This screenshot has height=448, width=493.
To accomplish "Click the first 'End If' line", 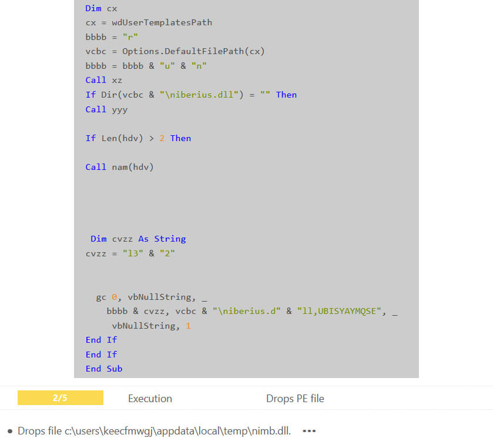I will click(x=101, y=340).
